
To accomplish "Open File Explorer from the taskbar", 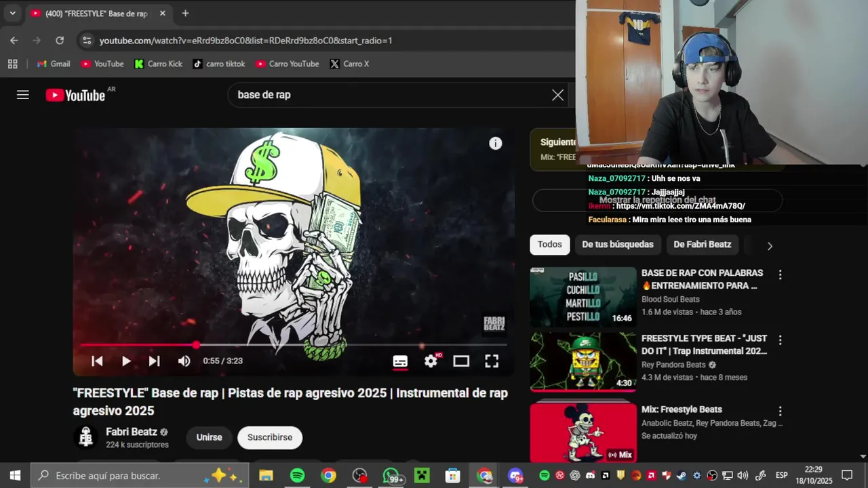I will (266, 476).
